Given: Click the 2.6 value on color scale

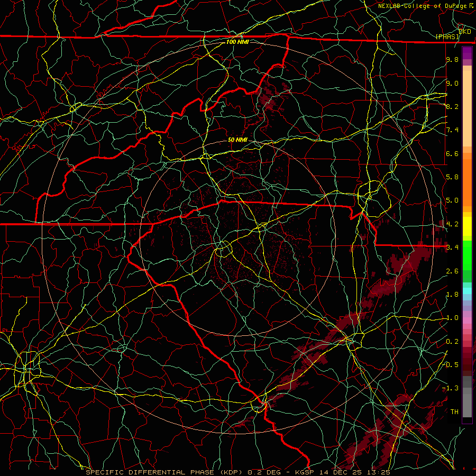Looking at the screenshot, I should click(452, 271).
